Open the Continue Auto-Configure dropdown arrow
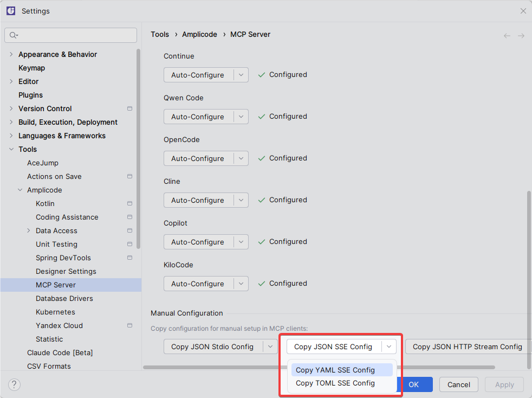Screen dimensions: 532x398 [x=241, y=75]
